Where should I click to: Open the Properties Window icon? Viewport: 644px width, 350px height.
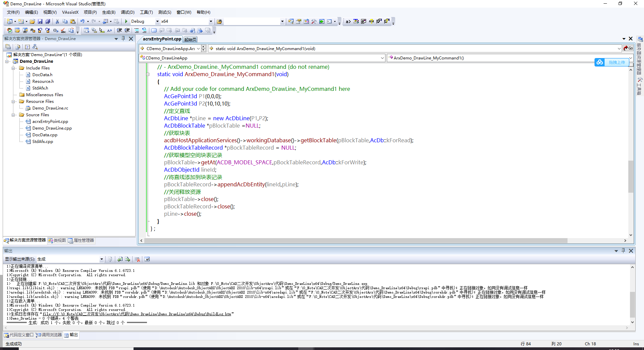click(x=299, y=21)
